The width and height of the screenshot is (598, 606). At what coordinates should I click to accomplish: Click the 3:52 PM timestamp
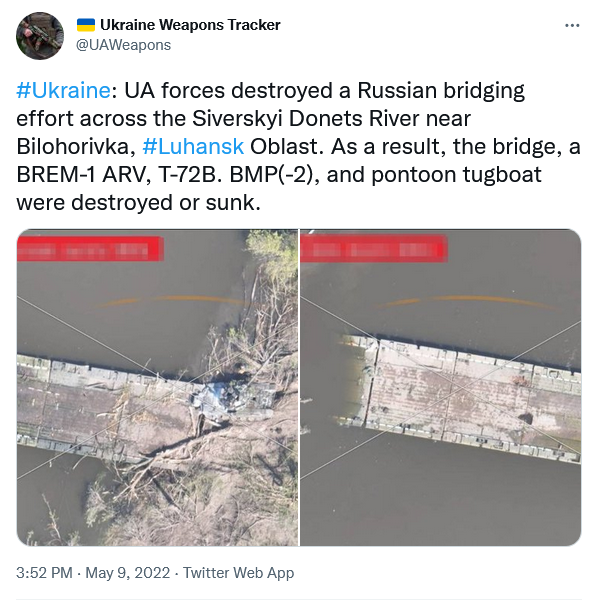(x=44, y=573)
